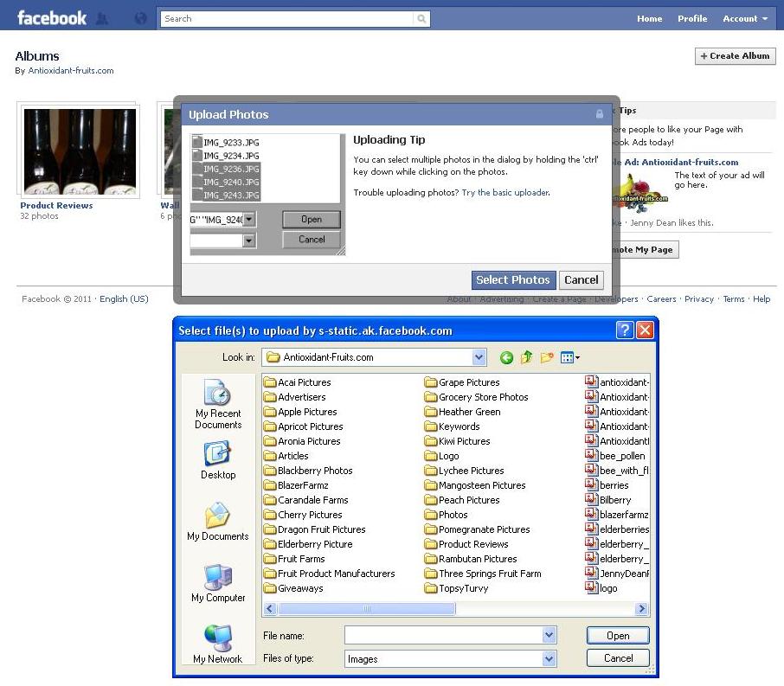Click the Back arrow in file dialog

tap(506, 357)
